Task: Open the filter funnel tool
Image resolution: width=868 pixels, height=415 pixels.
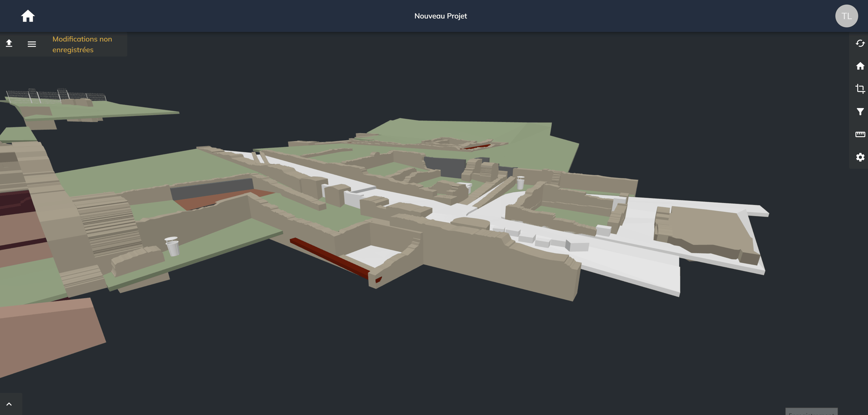Action: point(860,112)
